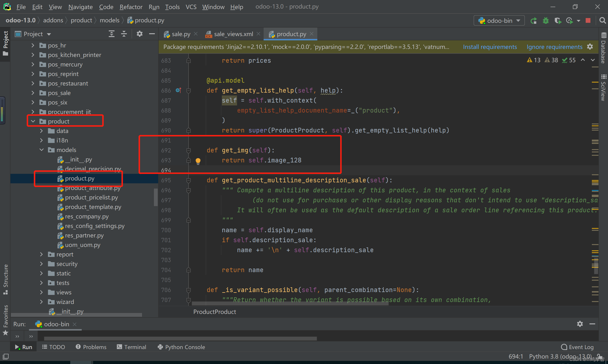Click the editor horizontal scrollbar
The height and width of the screenshot is (364, 608).
[x=290, y=303]
